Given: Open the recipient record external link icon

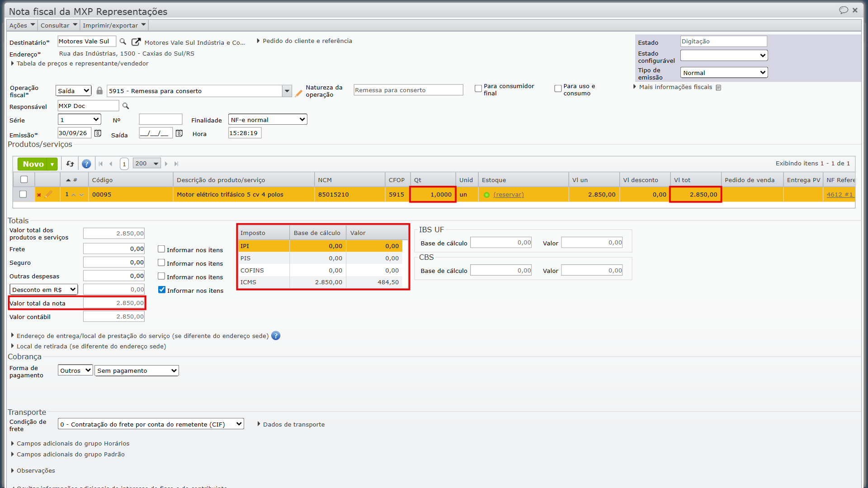Looking at the screenshot, I should (x=136, y=42).
